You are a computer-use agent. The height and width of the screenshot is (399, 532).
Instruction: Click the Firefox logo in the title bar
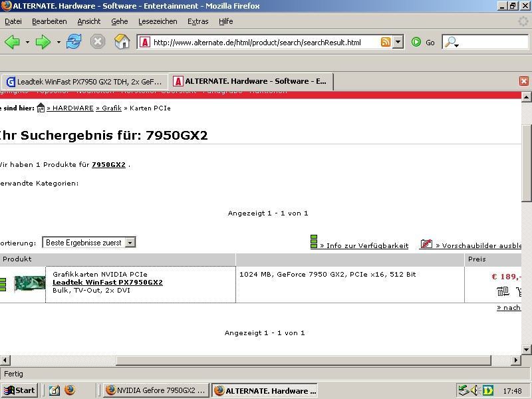6,6
